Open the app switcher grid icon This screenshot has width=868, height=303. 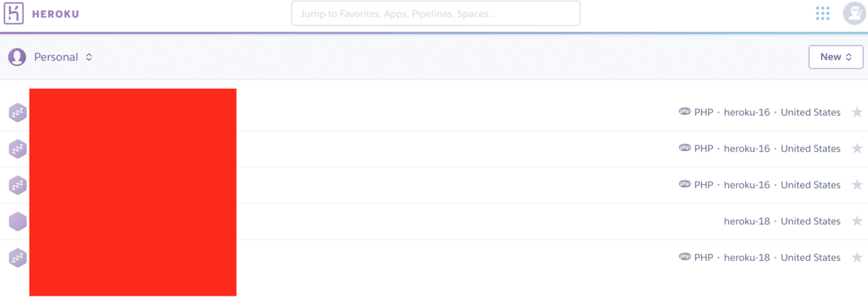(x=822, y=14)
